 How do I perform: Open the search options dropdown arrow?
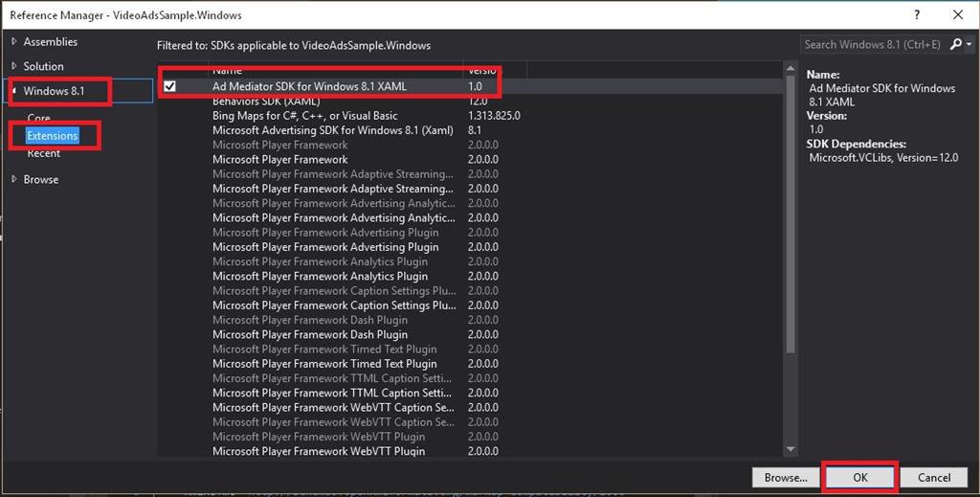tap(969, 45)
